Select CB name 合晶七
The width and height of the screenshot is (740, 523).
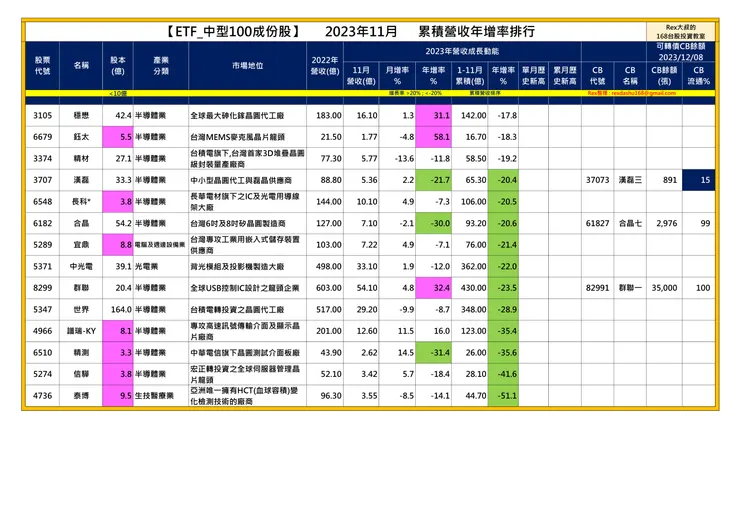630,223
